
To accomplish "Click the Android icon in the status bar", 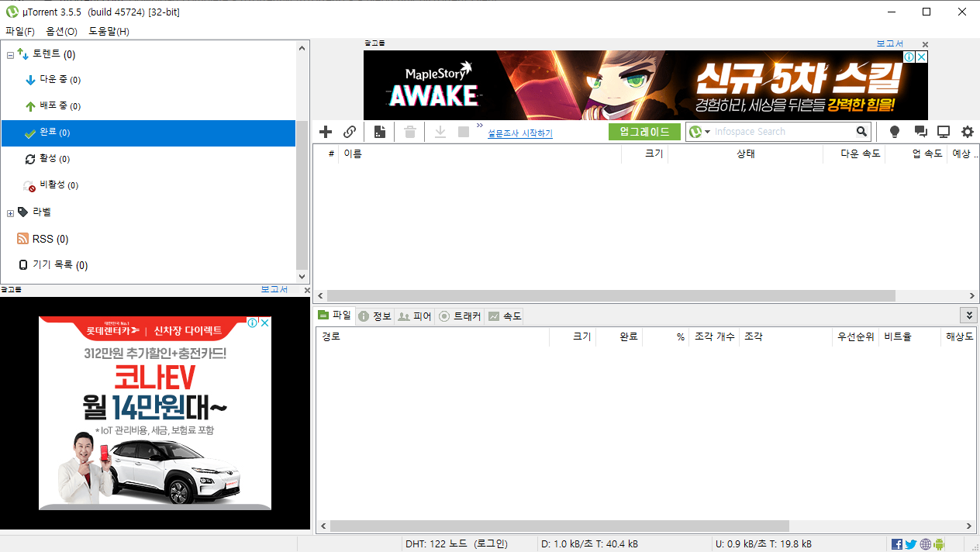I will [939, 544].
